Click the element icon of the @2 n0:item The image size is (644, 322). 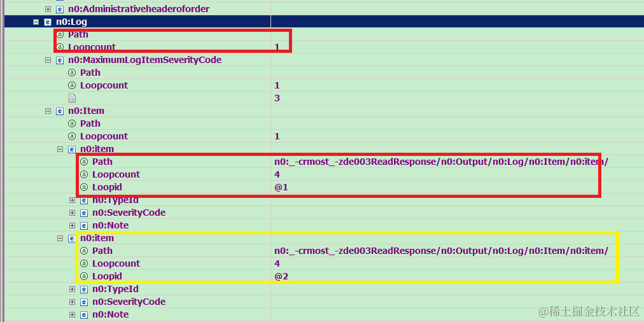(x=72, y=238)
